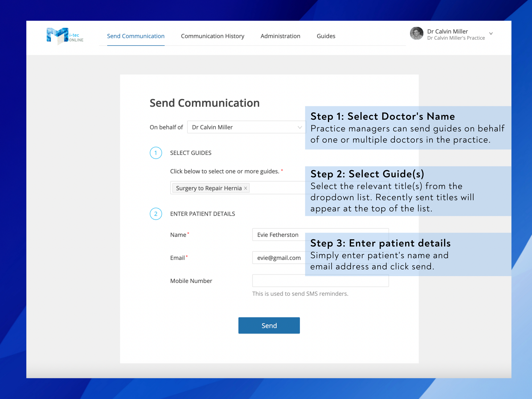Click the Mobile Number input field
Screen dimensions: 532x399
coord(320,281)
